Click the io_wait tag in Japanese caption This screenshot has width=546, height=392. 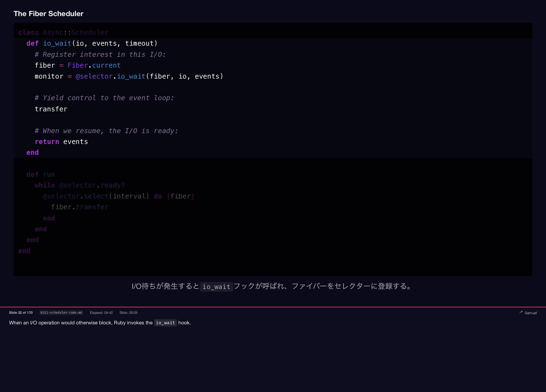216,287
